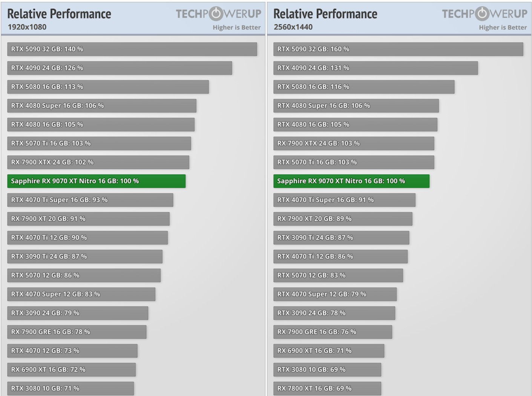Select green 'Sapphire RX 9070 XT Nitro' bar in the 2560x1440 chart
The image size is (532, 396).
(351, 181)
